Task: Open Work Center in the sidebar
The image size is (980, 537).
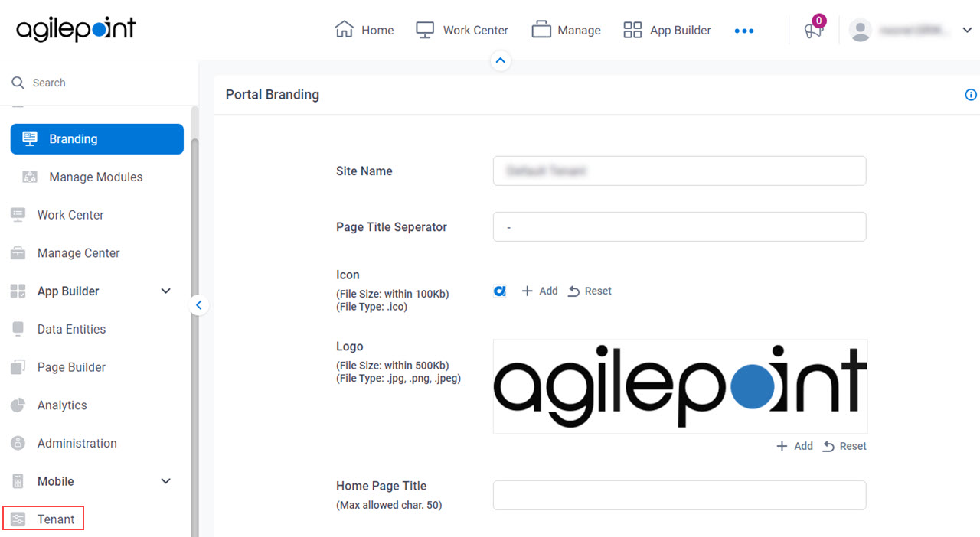Action: [70, 215]
